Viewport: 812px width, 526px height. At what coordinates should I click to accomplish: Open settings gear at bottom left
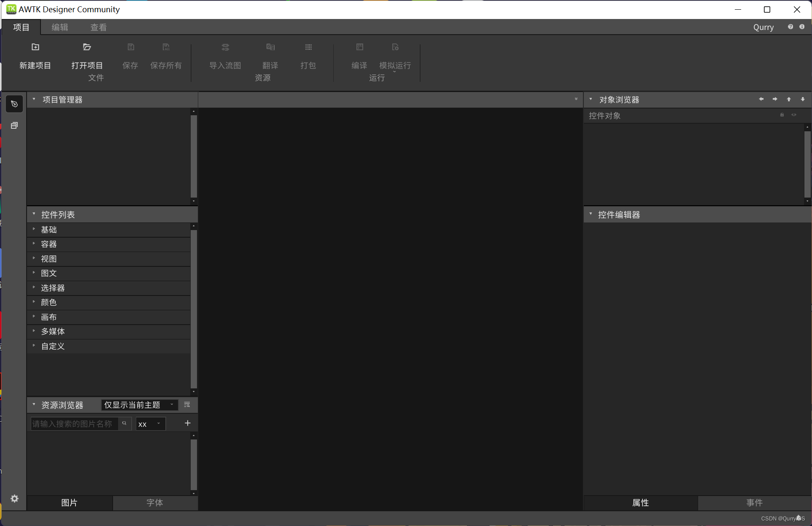pos(14,499)
